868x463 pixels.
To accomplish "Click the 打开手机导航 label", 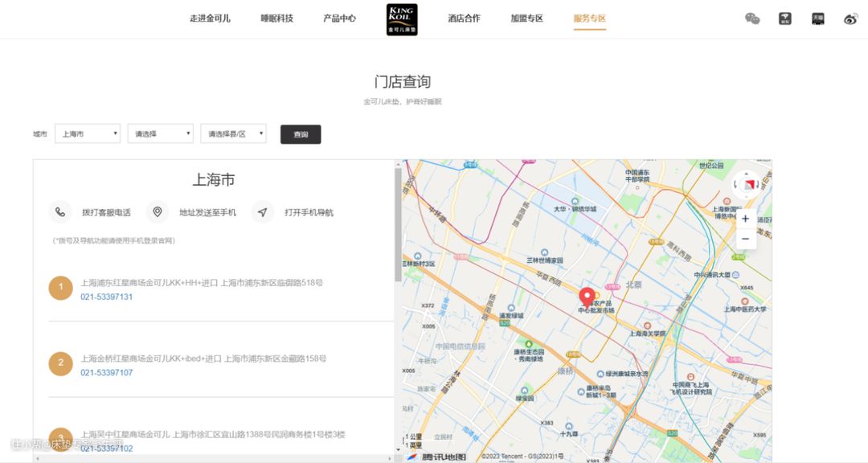I will coord(309,213).
